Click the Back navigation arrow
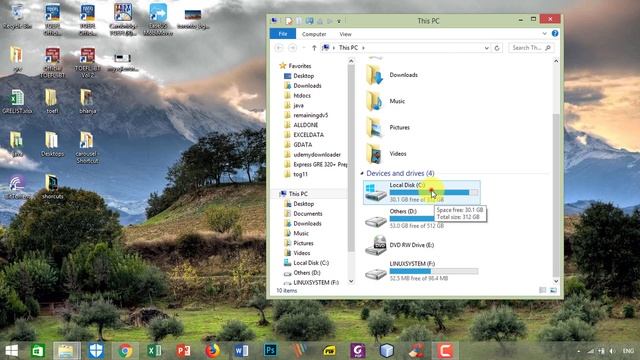640x360 pixels. point(279,48)
